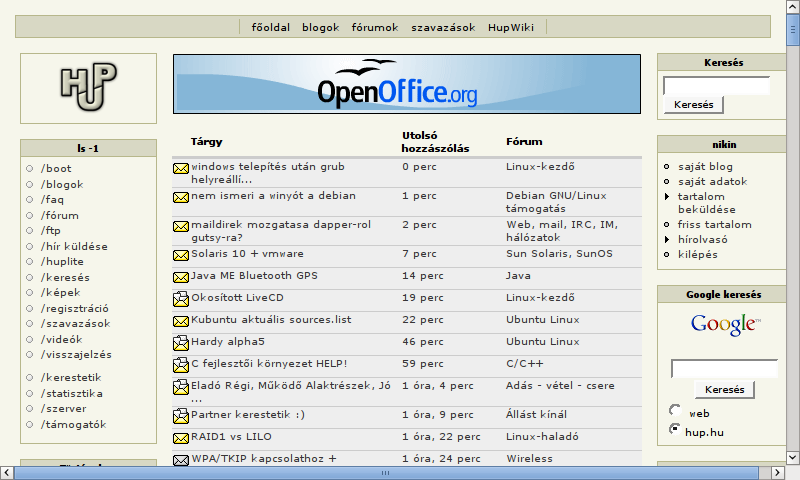Viewport: 800px width, 480px height.
Task: Open topic windows telepítés után grub helyreállí...
Action: pyautogui.click(x=268, y=173)
